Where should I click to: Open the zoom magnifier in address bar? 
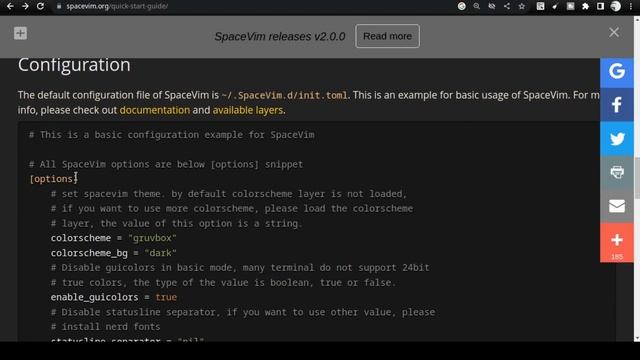[477, 6]
